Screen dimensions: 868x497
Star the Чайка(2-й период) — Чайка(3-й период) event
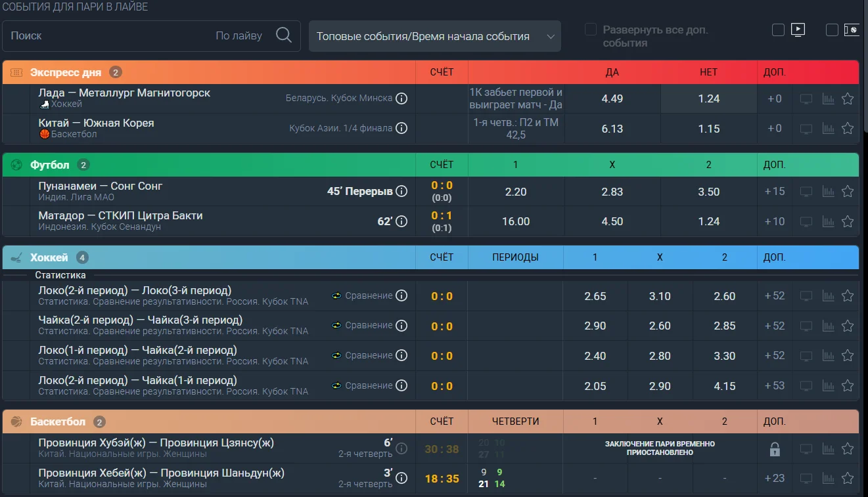point(848,326)
